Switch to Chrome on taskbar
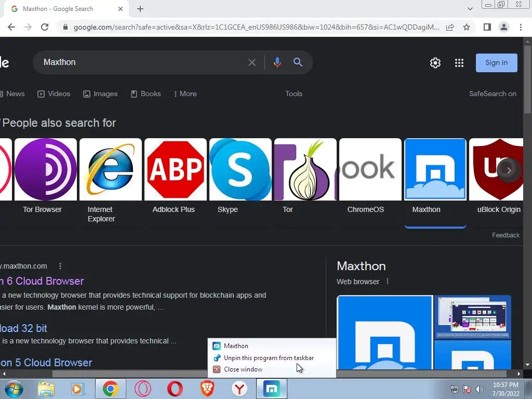This screenshot has height=399, width=532. tap(110, 389)
